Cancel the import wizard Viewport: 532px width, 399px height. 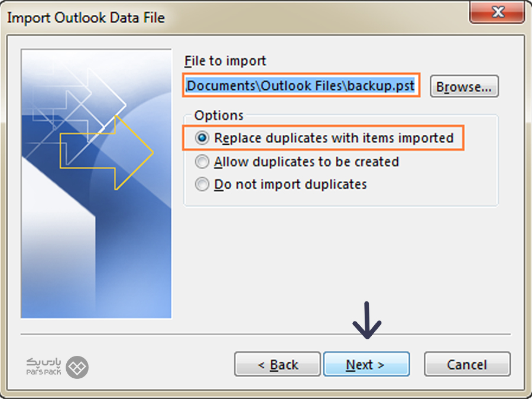[467, 364]
